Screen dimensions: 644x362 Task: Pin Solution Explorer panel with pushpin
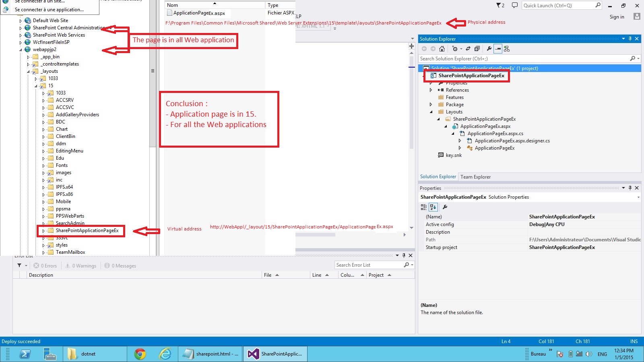pos(630,39)
